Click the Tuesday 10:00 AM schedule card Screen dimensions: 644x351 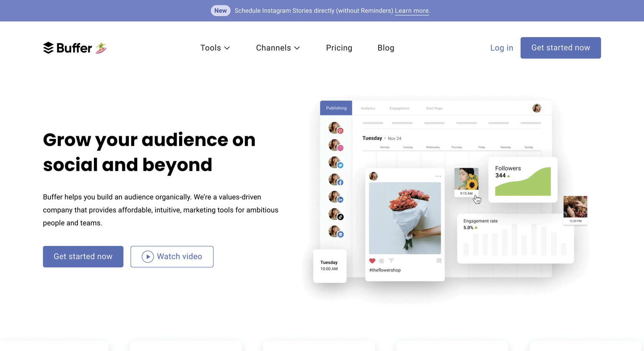(x=330, y=266)
